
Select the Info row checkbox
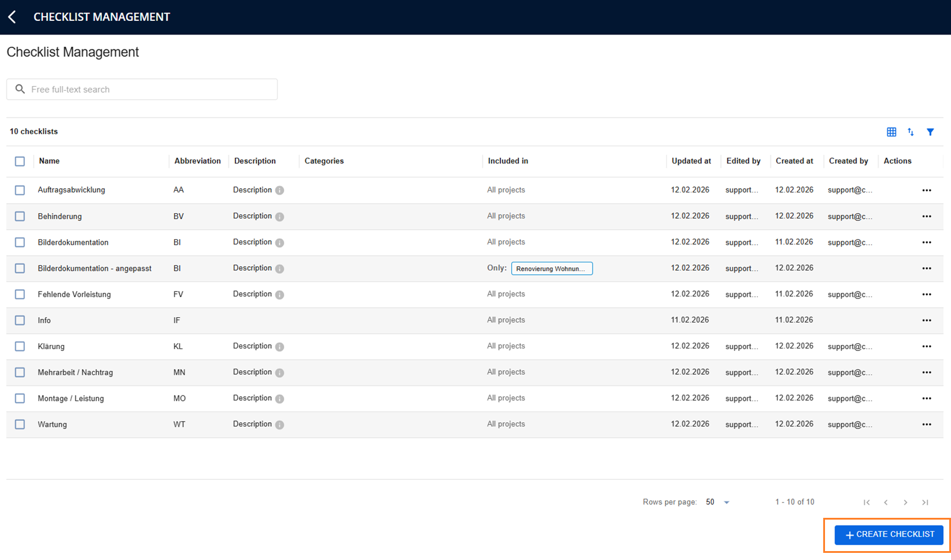click(x=20, y=320)
